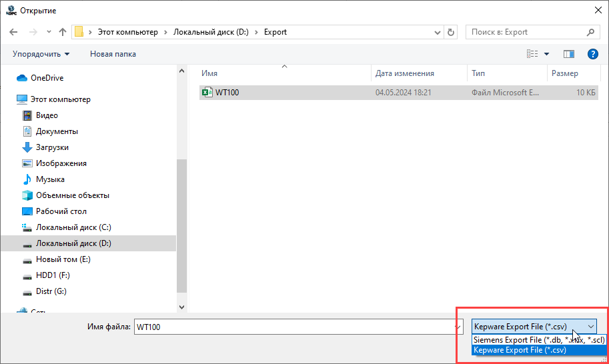Viewport: 609px width, 364px height.
Task: Open the file type combo box
Action: coord(534,327)
